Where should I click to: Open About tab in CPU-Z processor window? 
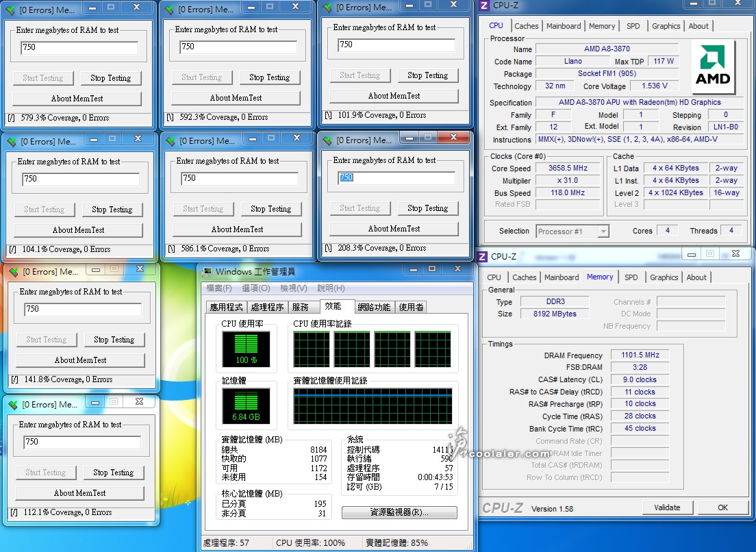(698, 26)
